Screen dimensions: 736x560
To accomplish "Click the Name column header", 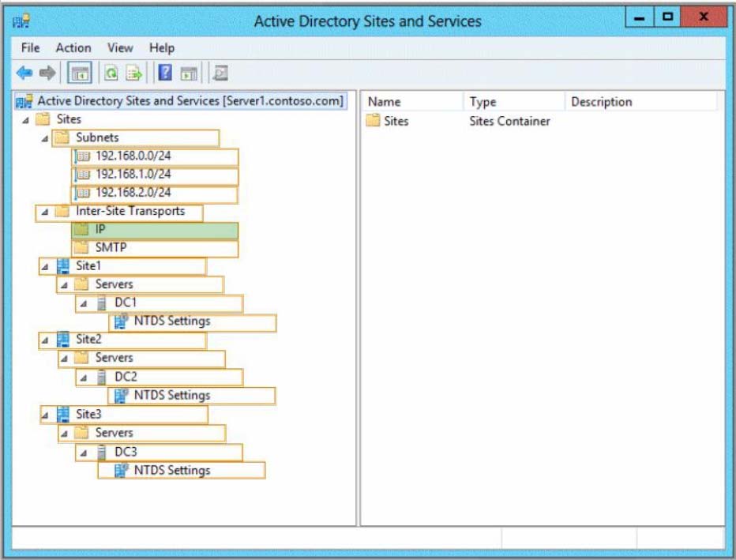I will (x=385, y=102).
